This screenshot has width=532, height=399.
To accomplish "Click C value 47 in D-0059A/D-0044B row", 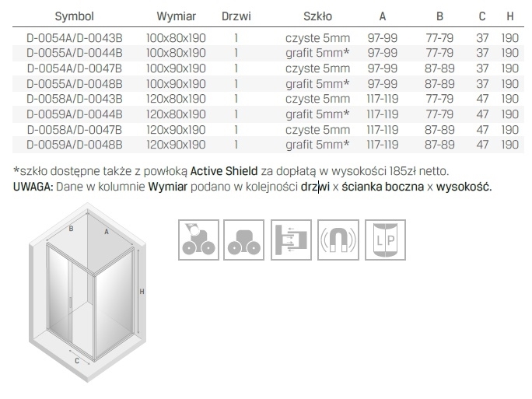I will pyautogui.click(x=482, y=114).
